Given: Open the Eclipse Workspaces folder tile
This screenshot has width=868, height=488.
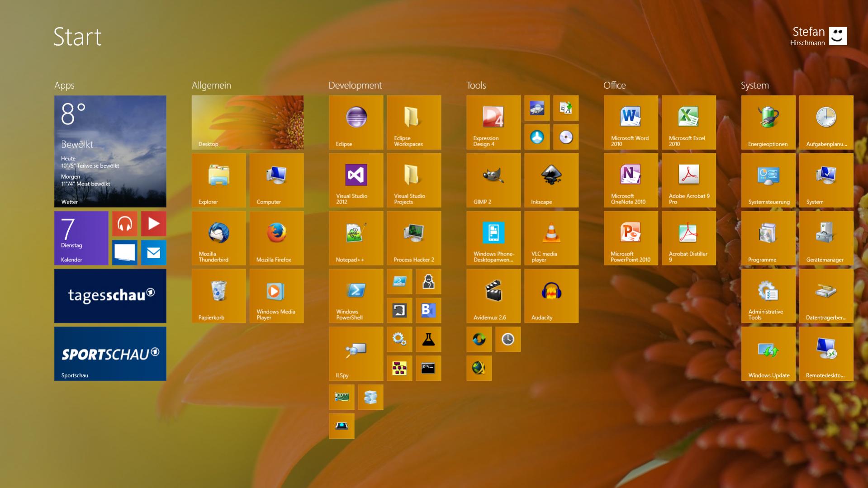Looking at the screenshot, I should pyautogui.click(x=414, y=122).
